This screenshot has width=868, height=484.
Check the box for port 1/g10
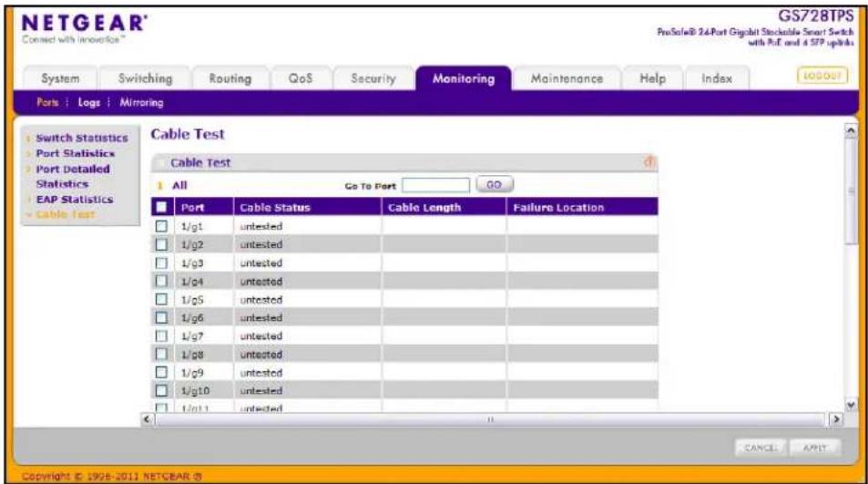161,391
